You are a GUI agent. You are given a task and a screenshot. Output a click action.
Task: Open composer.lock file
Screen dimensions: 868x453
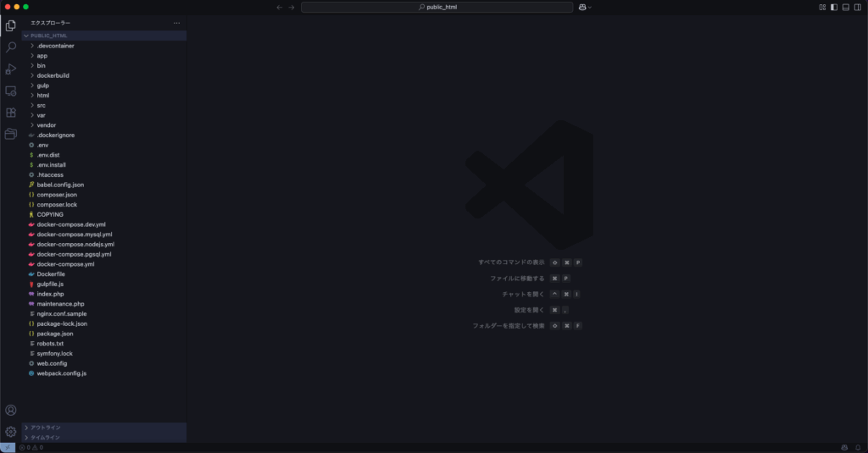[x=104, y=205]
